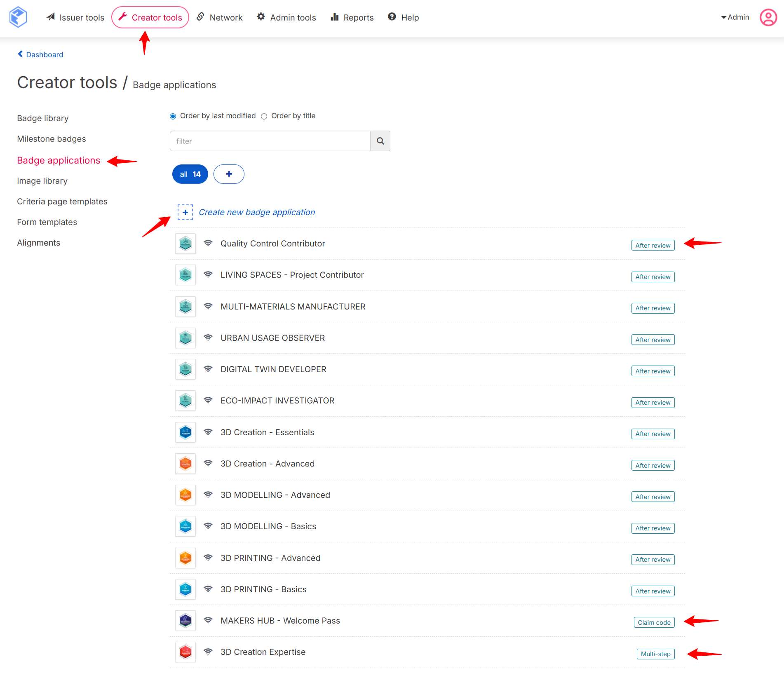
Task: Open MULTI-MATERIALS MANUFACTURER application
Action: tap(293, 307)
